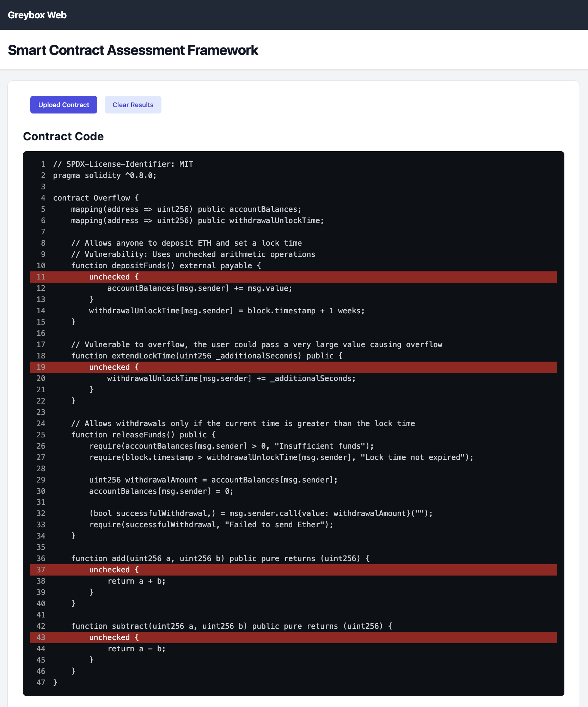The height and width of the screenshot is (707, 588).
Task: Click the SPDX license identifier comment
Action: [123, 164]
